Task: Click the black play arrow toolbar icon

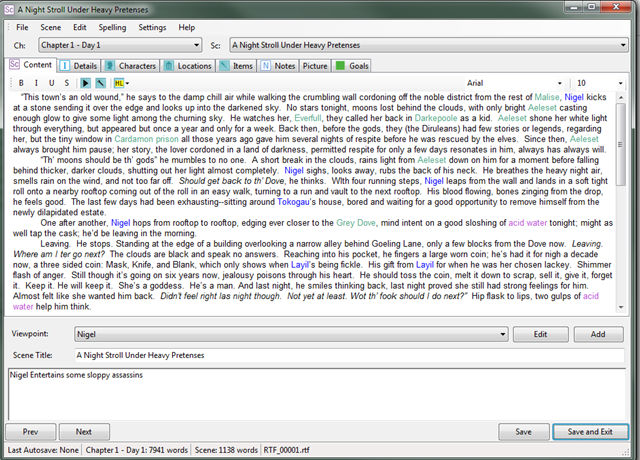Action: coord(85,83)
